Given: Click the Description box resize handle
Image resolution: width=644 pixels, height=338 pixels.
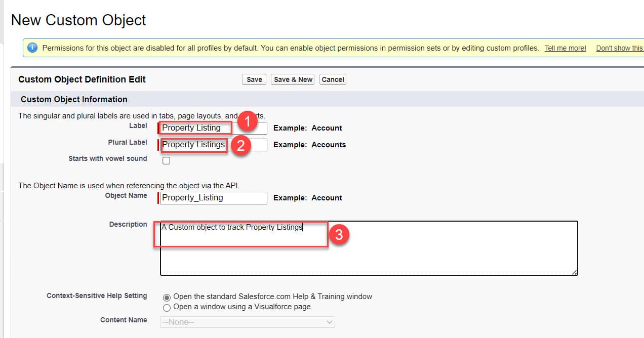Looking at the screenshot, I should [575, 274].
